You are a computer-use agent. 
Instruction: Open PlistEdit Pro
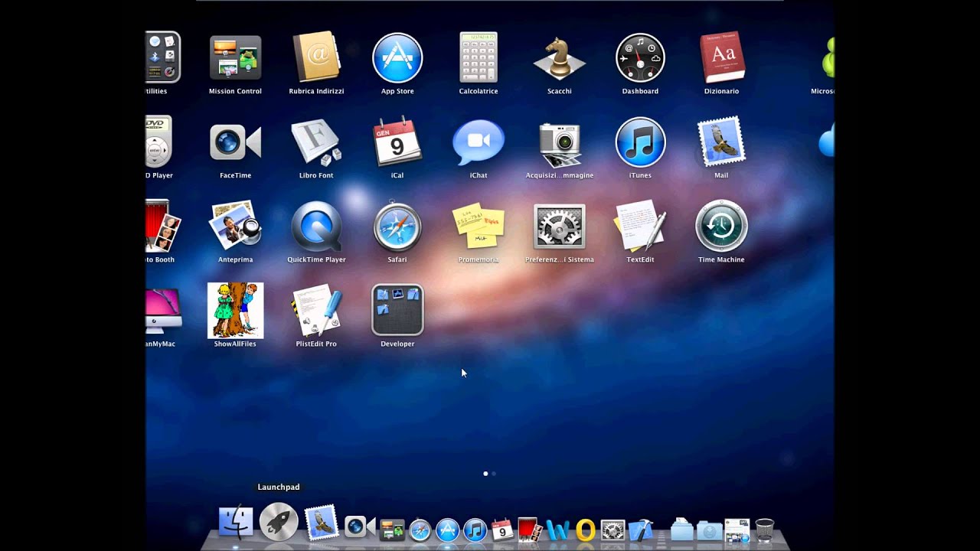[x=316, y=310]
